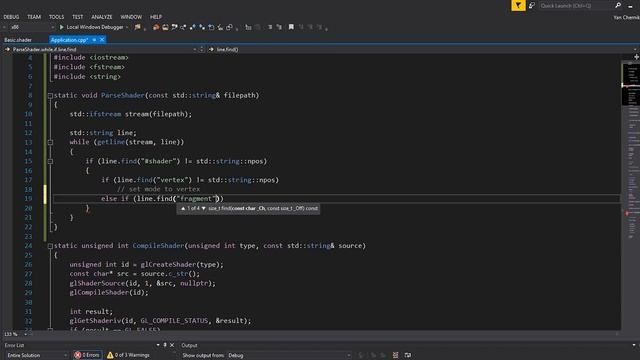Click the split editor plus icon
This screenshot has height=360, width=640.
click(x=636, y=57)
